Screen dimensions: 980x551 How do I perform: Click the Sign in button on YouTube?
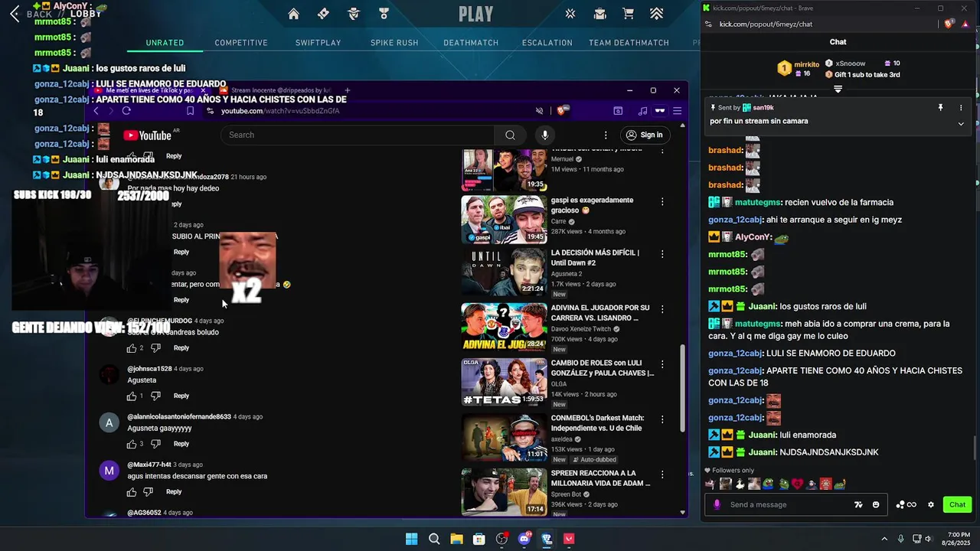[x=644, y=135]
